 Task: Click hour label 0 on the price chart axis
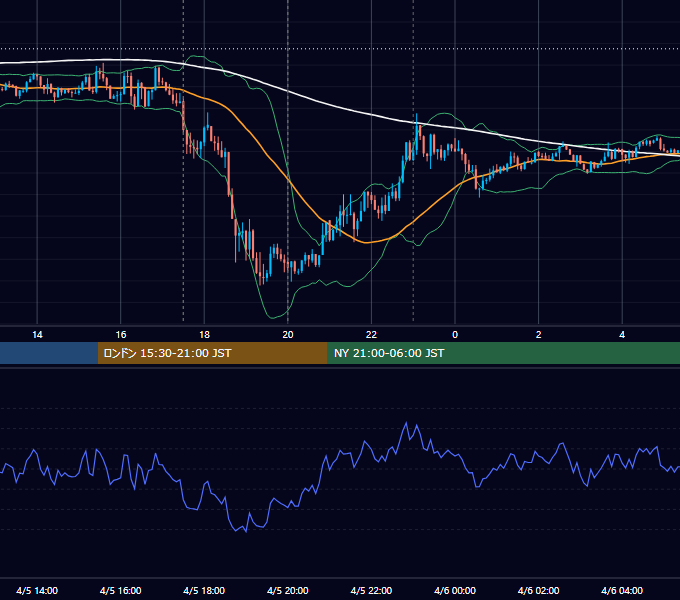tap(455, 335)
